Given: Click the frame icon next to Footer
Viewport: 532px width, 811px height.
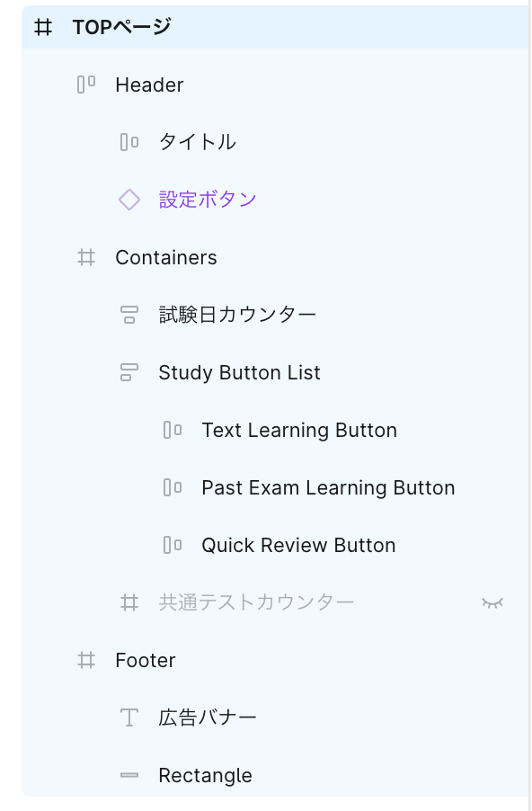Looking at the screenshot, I should pyautogui.click(x=86, y=660).
